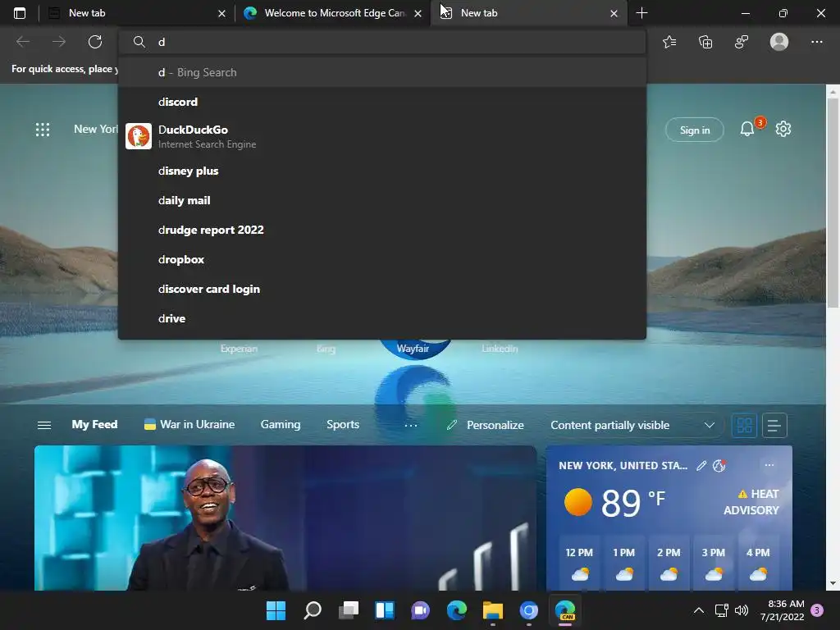Open Widgets from the taskbar
The width and height of the screenshot is (840, 630).
[x=385, y=610]
